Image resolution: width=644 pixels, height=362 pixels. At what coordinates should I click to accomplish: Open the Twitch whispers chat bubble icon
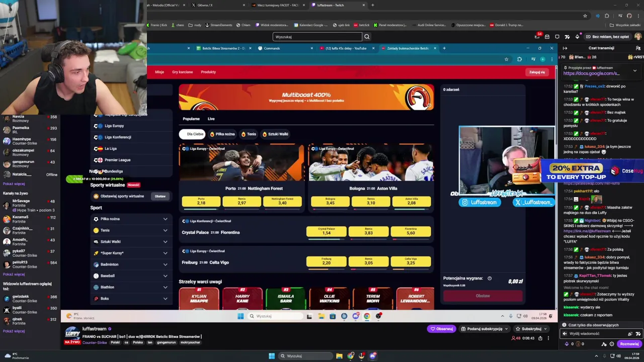click(557, 37)
